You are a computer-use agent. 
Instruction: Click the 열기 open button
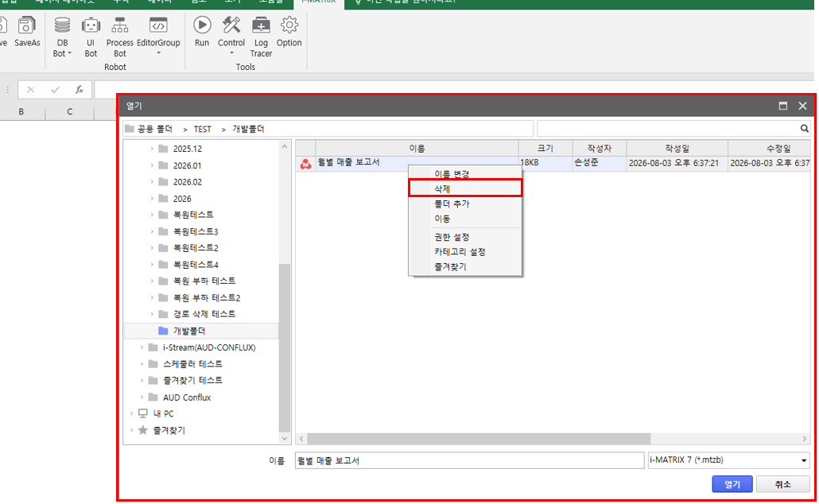(x=732, y=484)
